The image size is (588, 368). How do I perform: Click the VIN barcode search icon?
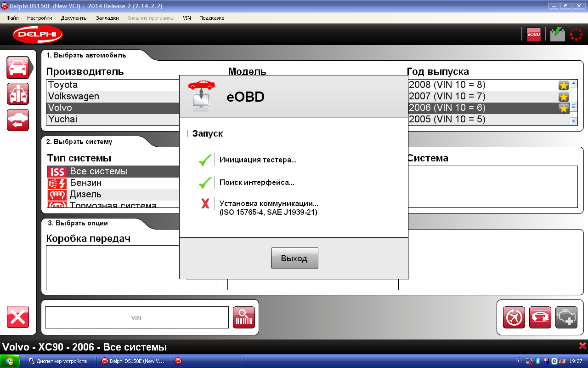point(244,317)
